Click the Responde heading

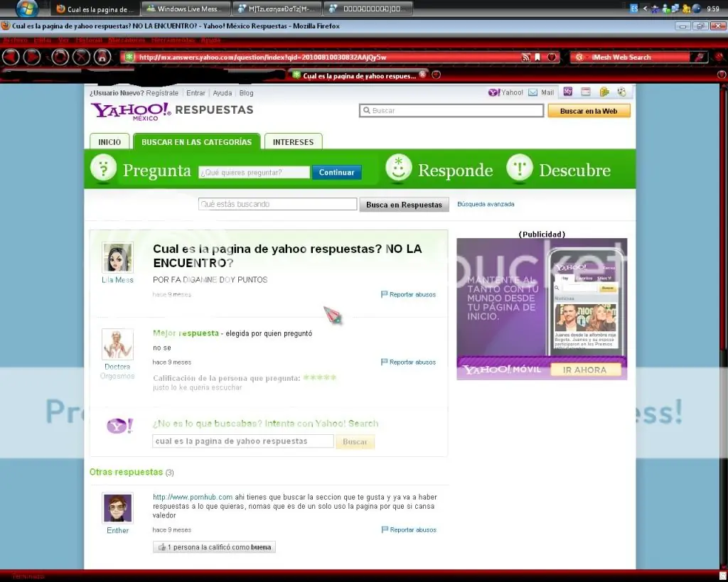(456, 171)
